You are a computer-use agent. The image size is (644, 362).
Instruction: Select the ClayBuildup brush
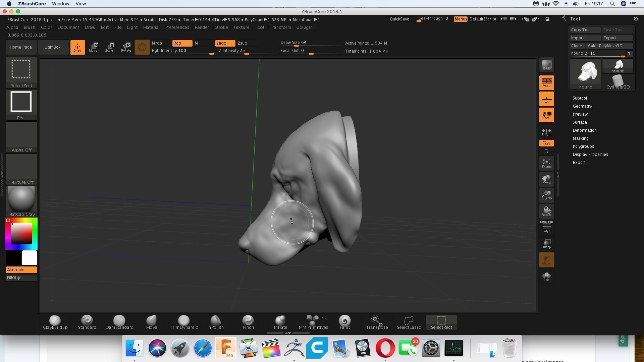(55, 322)
